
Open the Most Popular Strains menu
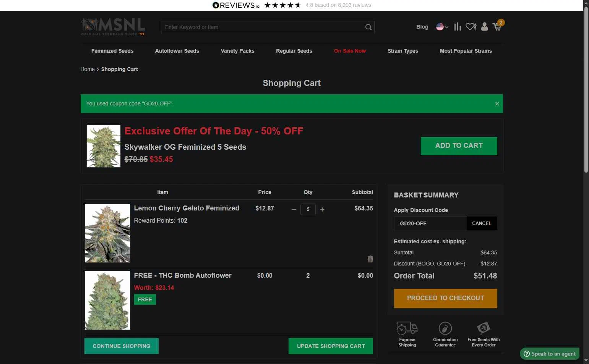pos(466,51)
